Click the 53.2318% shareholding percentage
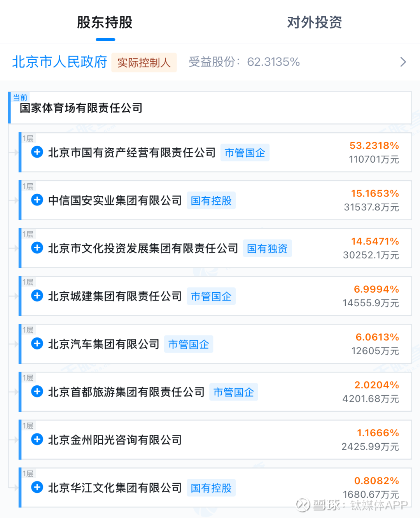The width and height of the screenshot is (420, 518). (x=374, y=146)
